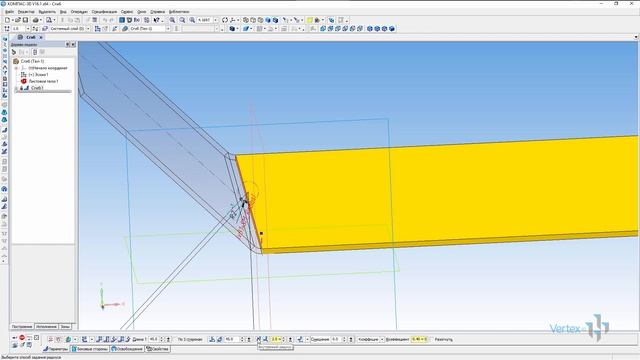Open the Спецификация menu
The height and width of the screenshot is (360, 640).
tap(104, 12)
